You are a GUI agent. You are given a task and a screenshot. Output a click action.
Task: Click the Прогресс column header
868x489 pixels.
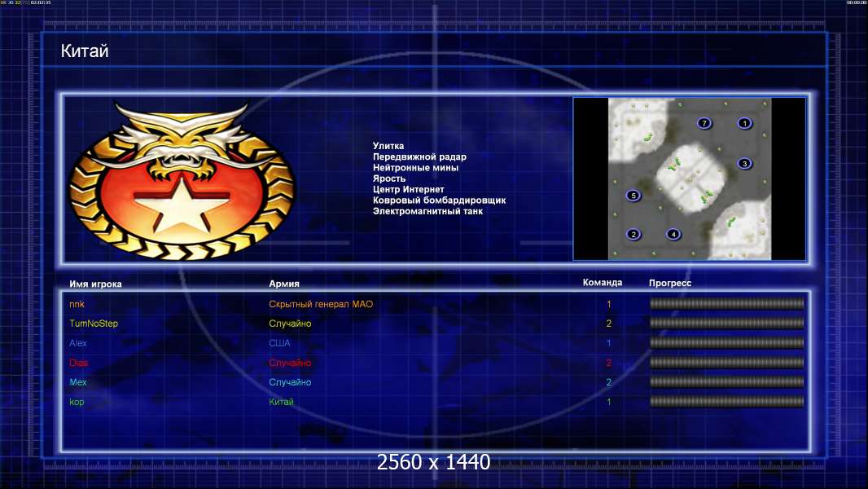(x=670, y=283)
